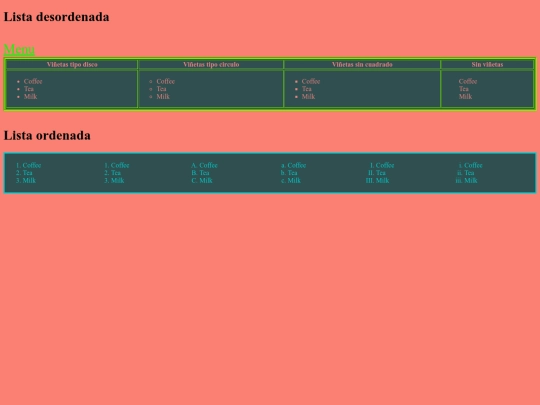
Task: Click the "Lista ordenada" heading
Action: click(47, 135)
